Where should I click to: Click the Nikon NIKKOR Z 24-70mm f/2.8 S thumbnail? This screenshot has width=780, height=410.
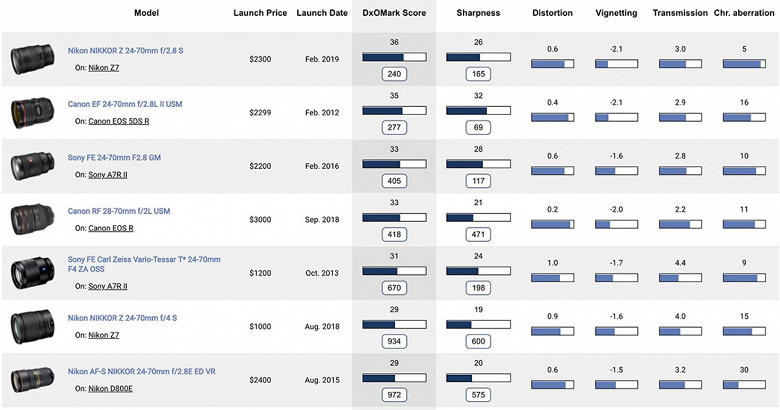tap(33, 59)
